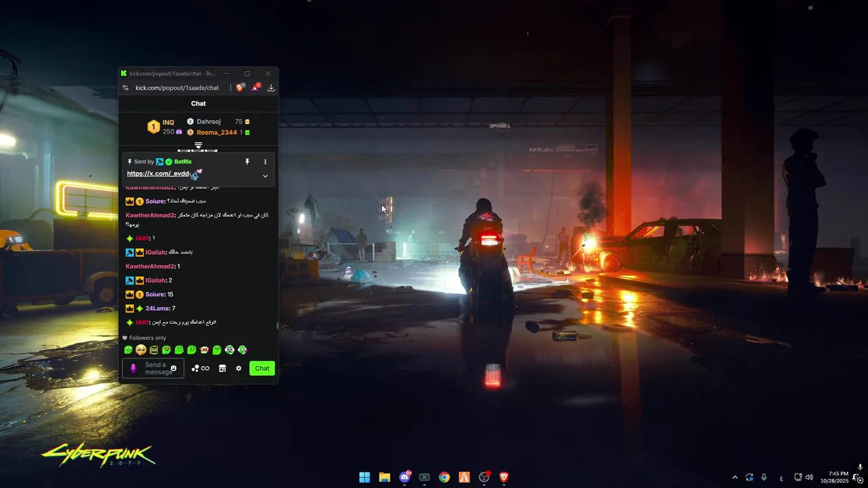Open the Windows Start menu
This screenshot has width=868, height=488.
tap(364, 477)
